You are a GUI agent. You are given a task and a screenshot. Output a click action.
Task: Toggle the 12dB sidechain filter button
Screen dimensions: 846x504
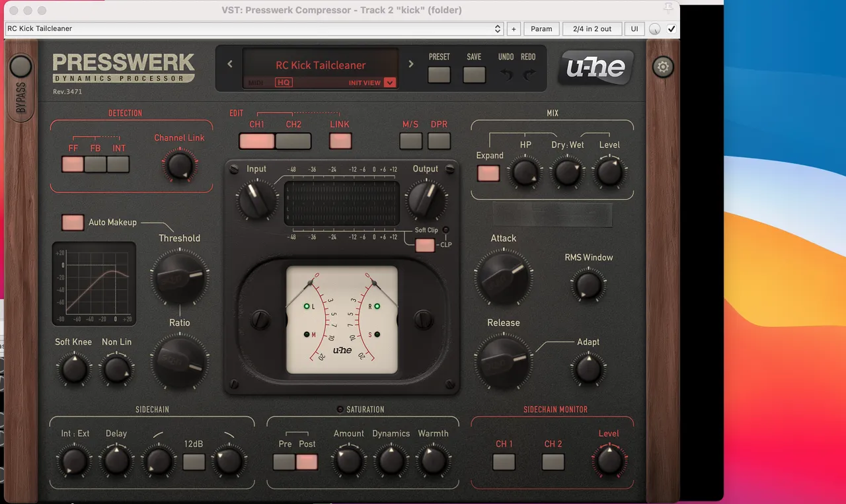pyautogui.click(x=194, y=462)
